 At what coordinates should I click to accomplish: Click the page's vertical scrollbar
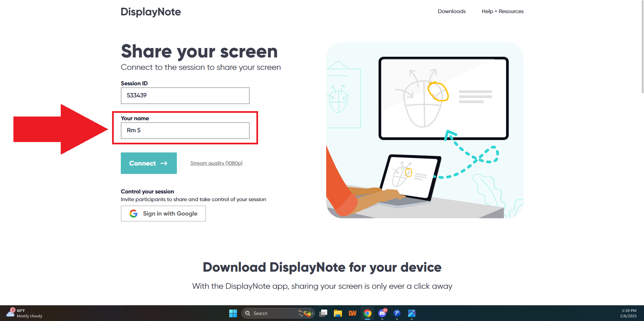click(x=642, y=47)
